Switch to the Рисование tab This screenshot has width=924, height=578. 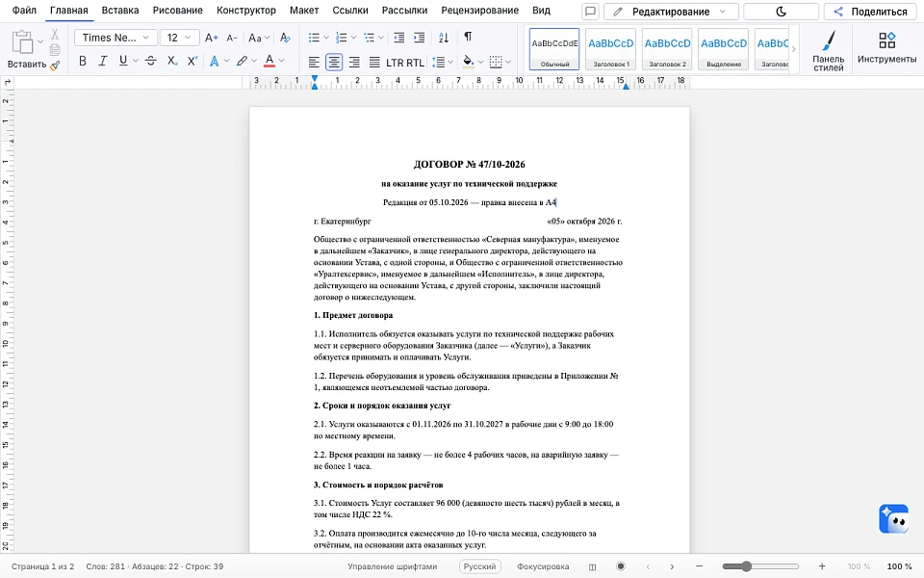point(177,10)
